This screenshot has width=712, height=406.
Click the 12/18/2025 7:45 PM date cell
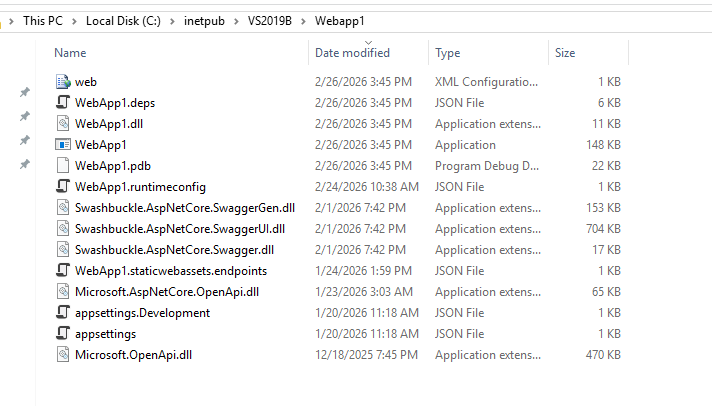tap(366, 355)
